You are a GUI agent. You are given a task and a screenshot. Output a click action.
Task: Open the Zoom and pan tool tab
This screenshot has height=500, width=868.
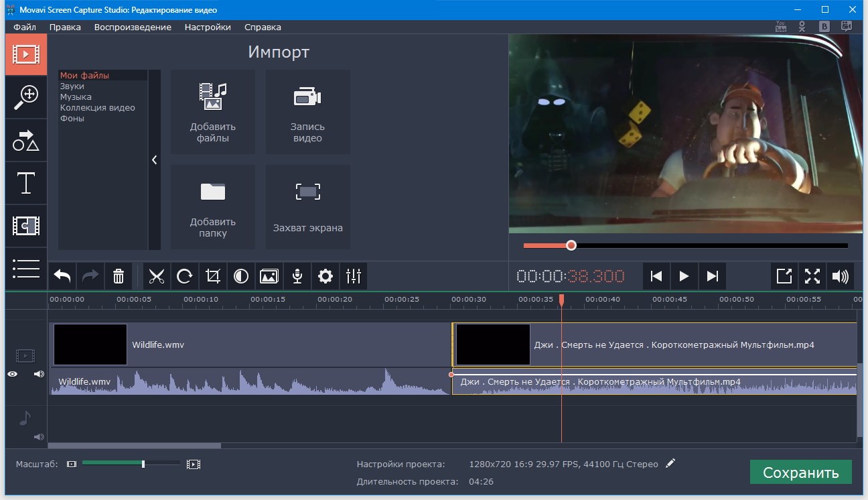tap(26, 97)
